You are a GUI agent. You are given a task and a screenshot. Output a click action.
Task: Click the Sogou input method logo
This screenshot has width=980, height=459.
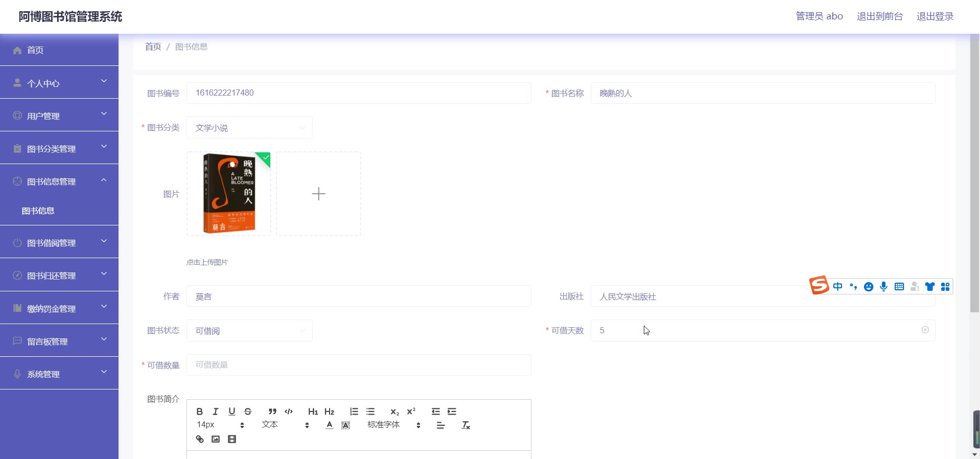[819, 285]
